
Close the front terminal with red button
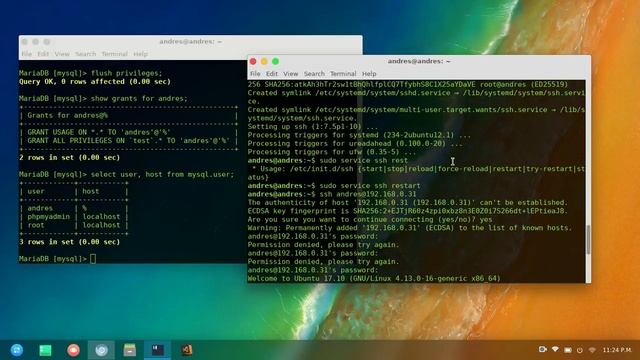click(x=253, y=61)
